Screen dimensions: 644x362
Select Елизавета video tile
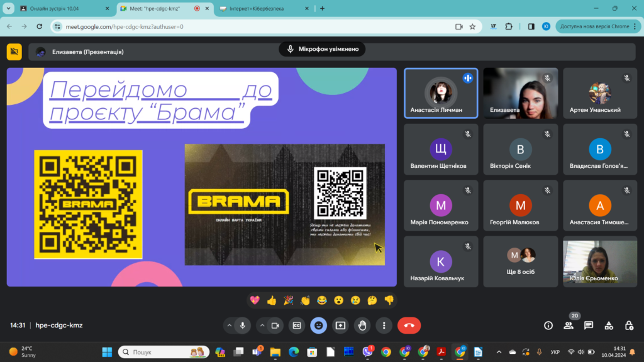coord(520,93)
